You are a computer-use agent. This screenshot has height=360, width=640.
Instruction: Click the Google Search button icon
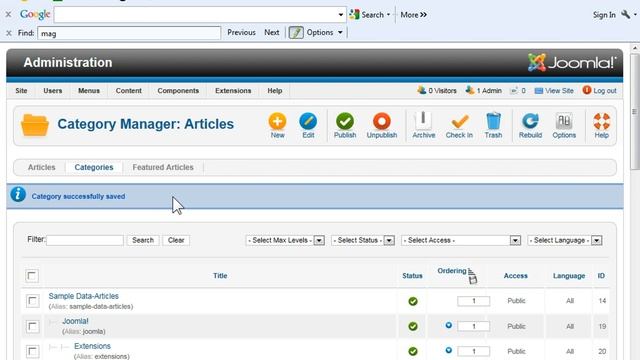tap(354, 15)
